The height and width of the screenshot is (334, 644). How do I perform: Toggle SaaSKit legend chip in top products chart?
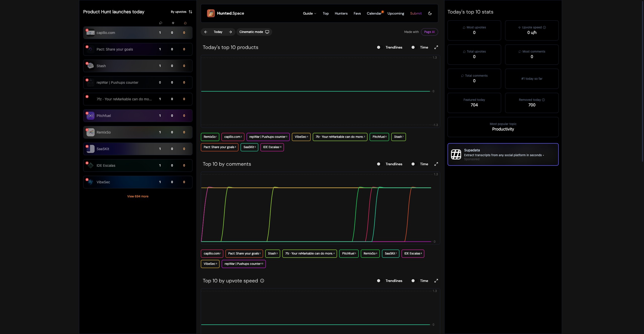(x=249, y=147)
